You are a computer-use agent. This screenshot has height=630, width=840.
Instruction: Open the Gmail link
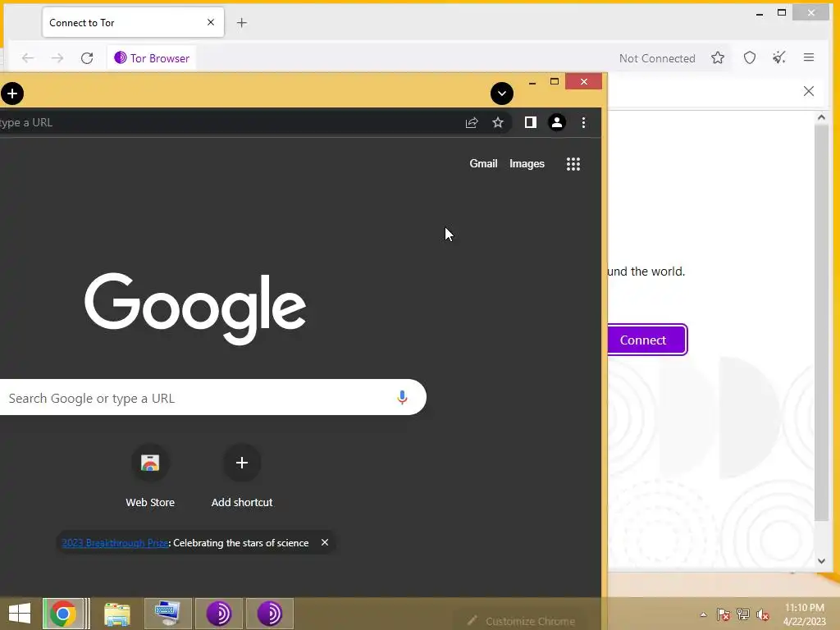pyautogui.click(x=483, y=163)
